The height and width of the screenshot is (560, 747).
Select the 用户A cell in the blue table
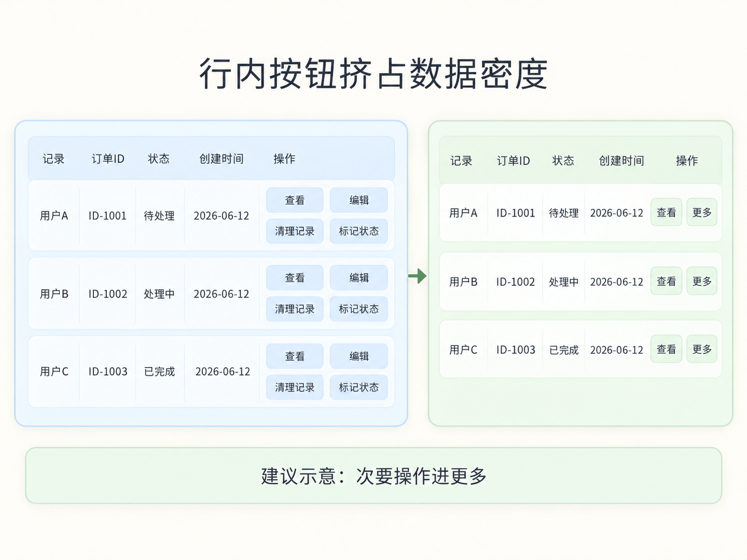point(54,216)
